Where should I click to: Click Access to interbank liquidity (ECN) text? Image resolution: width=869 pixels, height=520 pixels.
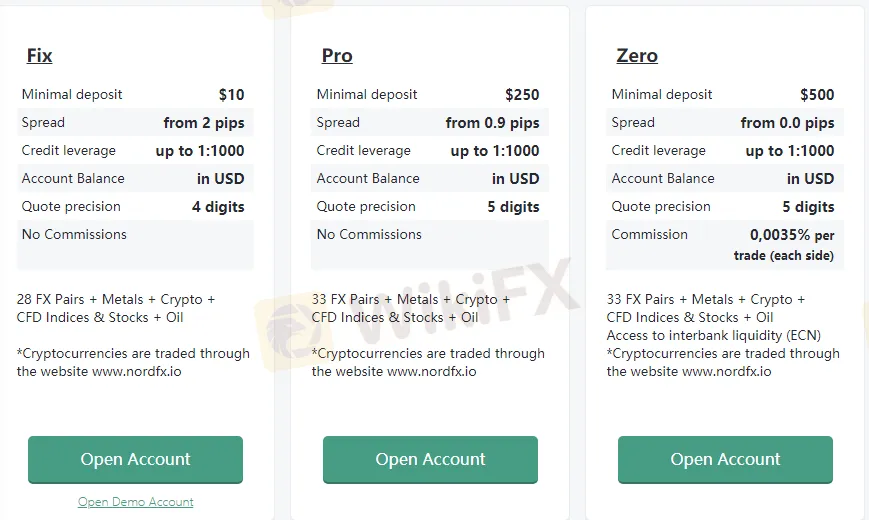pyautogui.click(x=713, y=335)
